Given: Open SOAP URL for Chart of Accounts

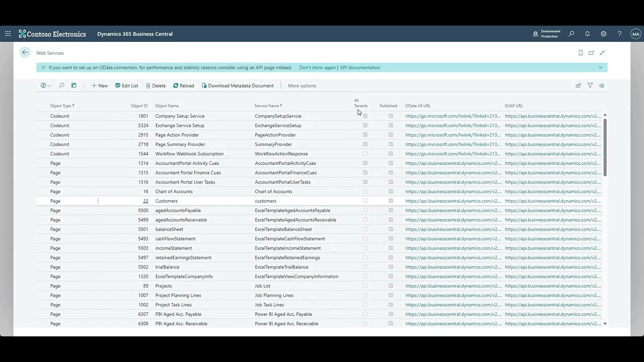Looking at the screenshot, I should 553,192.
